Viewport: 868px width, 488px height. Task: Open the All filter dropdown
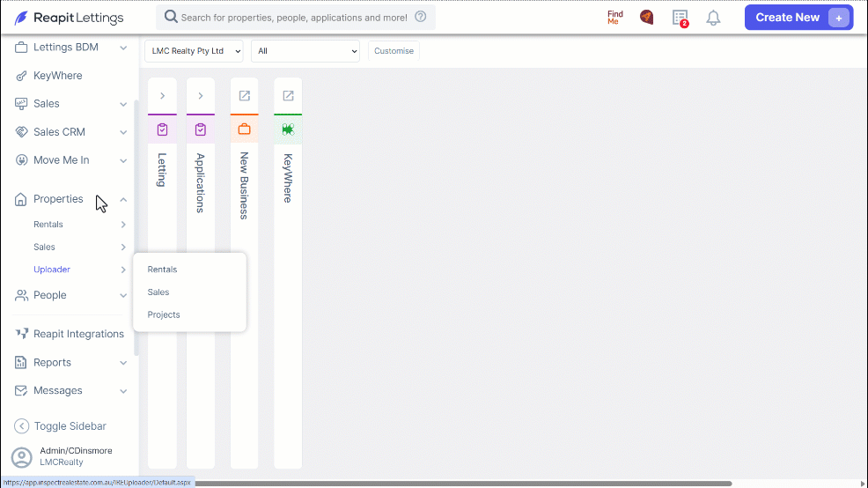tap(305, 51)
